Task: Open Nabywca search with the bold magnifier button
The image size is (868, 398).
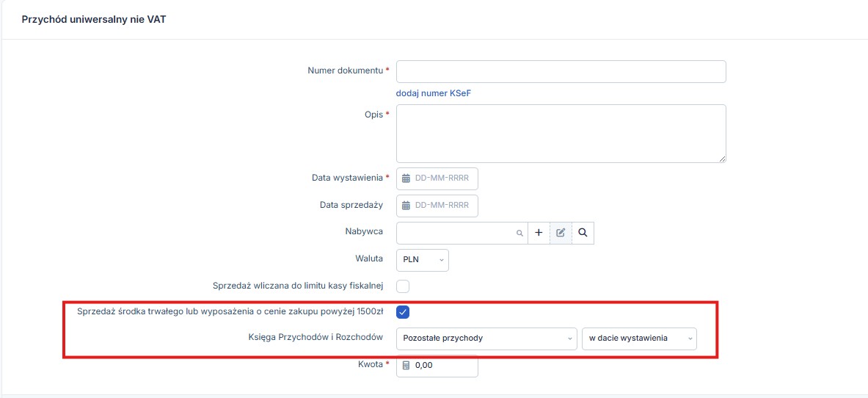Action: (583, 233)
